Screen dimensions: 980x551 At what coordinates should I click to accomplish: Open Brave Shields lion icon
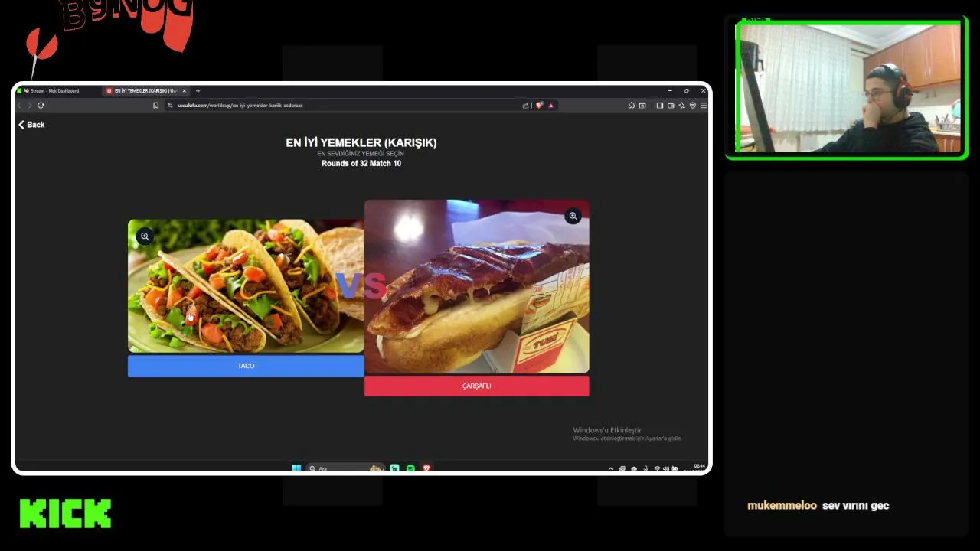click(539, 106)
